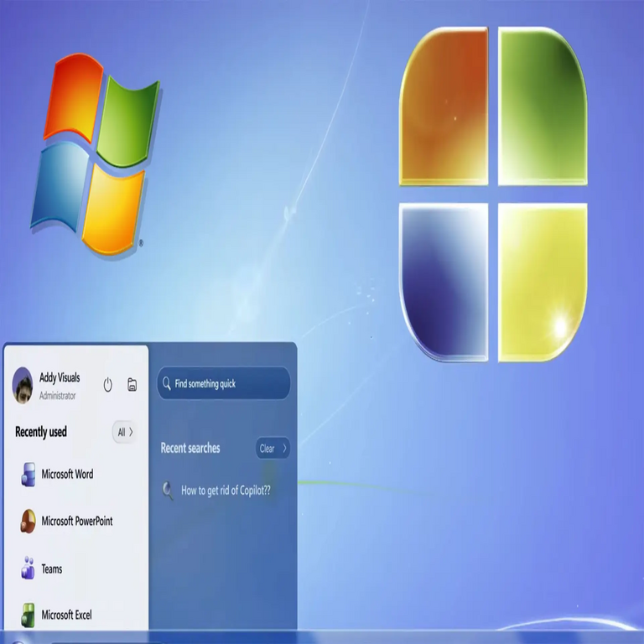Click the Addy Visuals profile avatar
Image resolution: width=644 pixels, height=644 pixels.
[23, 385]
